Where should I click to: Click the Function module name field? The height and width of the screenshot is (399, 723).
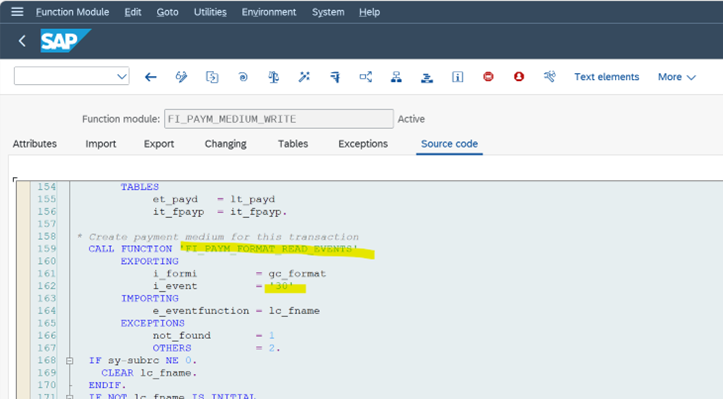click(x=279, y=119)
